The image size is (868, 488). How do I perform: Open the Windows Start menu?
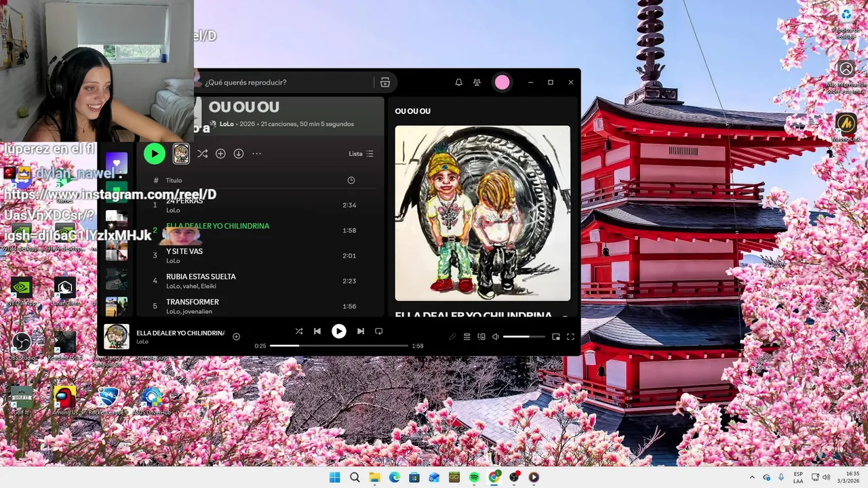pos(334,477)
